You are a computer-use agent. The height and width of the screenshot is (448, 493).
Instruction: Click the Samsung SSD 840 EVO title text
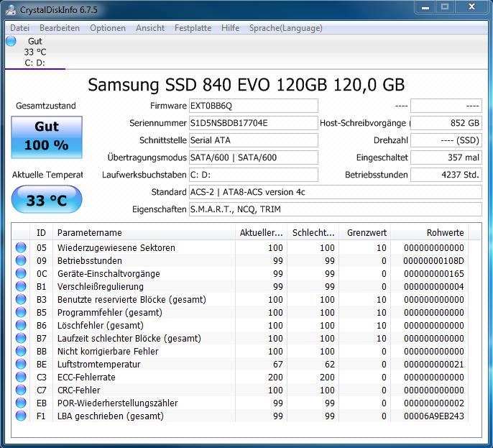(246, 85)
